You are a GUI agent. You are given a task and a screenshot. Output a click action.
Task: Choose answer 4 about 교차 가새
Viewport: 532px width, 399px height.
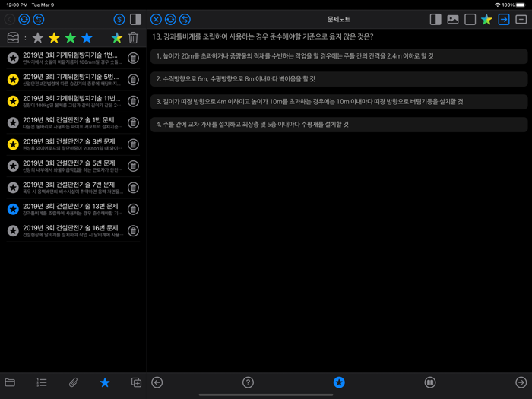(x=338, y=125)
